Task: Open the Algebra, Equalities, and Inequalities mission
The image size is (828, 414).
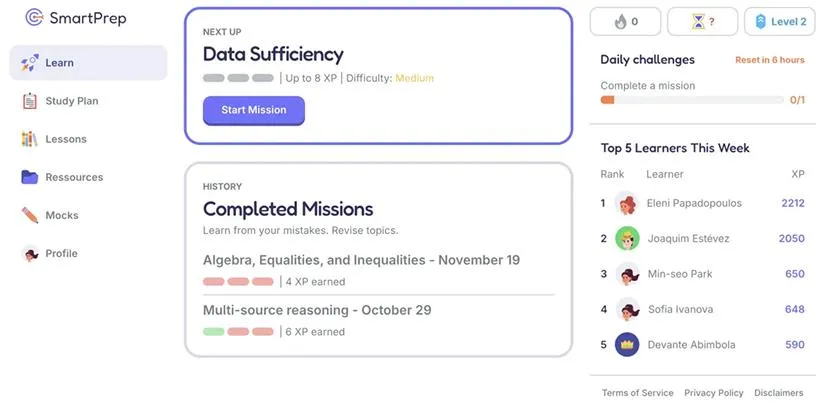Action: (x=361, y=260)
